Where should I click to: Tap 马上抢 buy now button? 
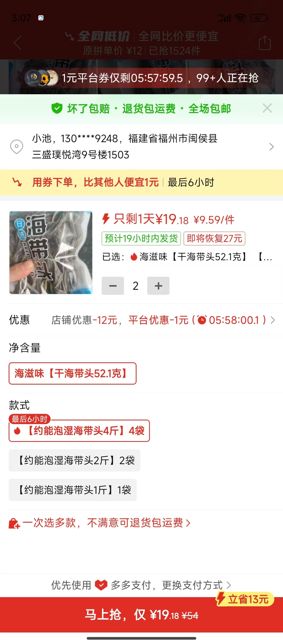point(141,615)
